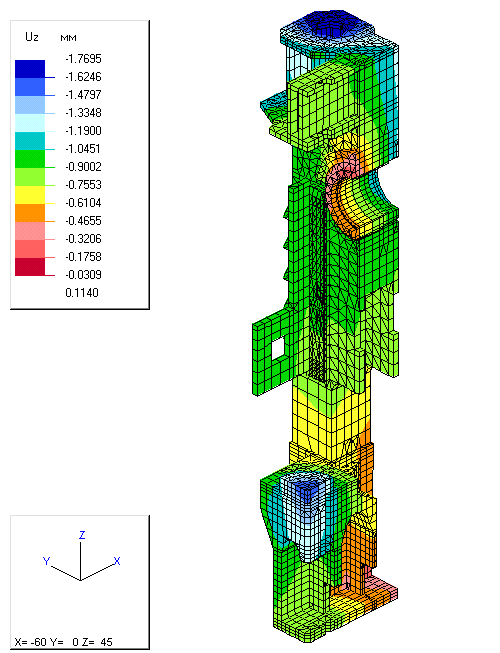Click the teal legend color band
This screenshot has height=653, width=500.
(30, 141)
